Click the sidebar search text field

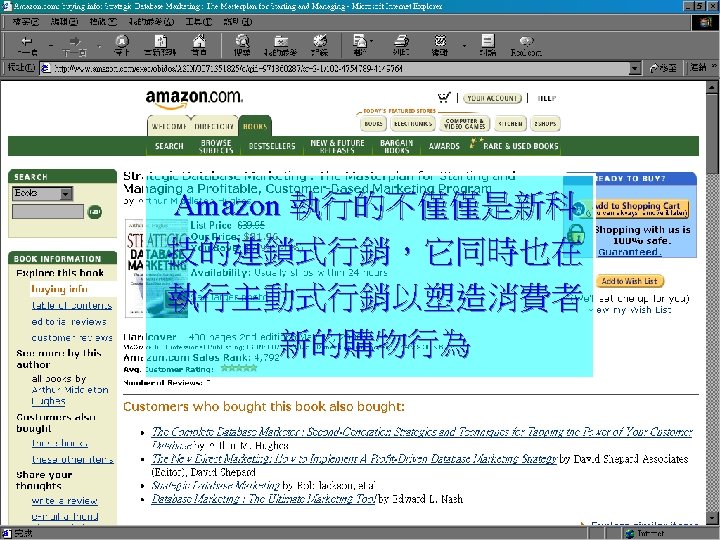point(48,212)
